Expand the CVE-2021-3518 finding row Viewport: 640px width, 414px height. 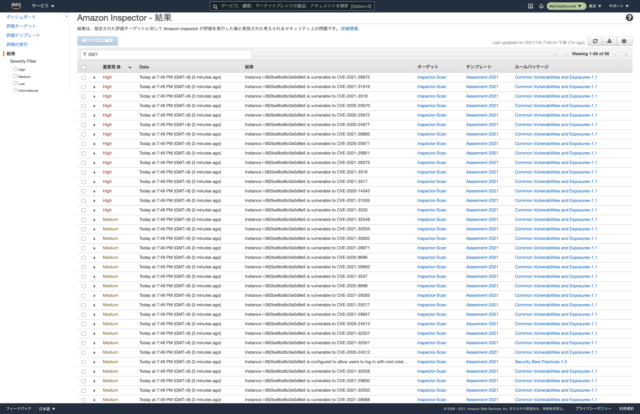pyautogui.click(x=94, y=96)
